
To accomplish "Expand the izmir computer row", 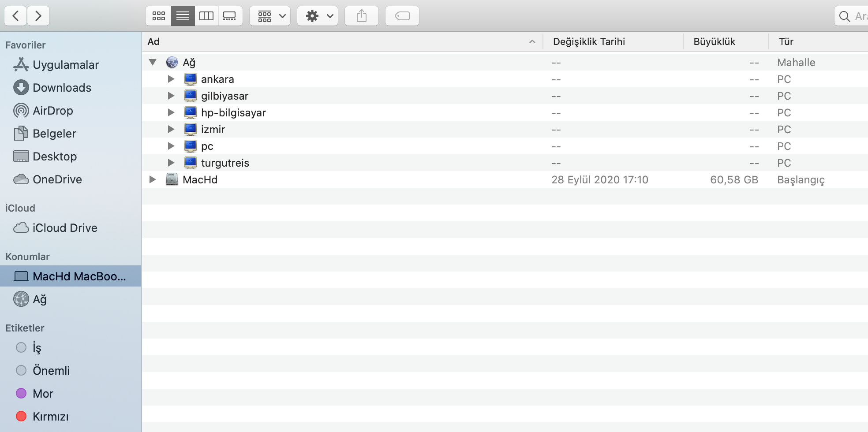I will pos(171,129).
